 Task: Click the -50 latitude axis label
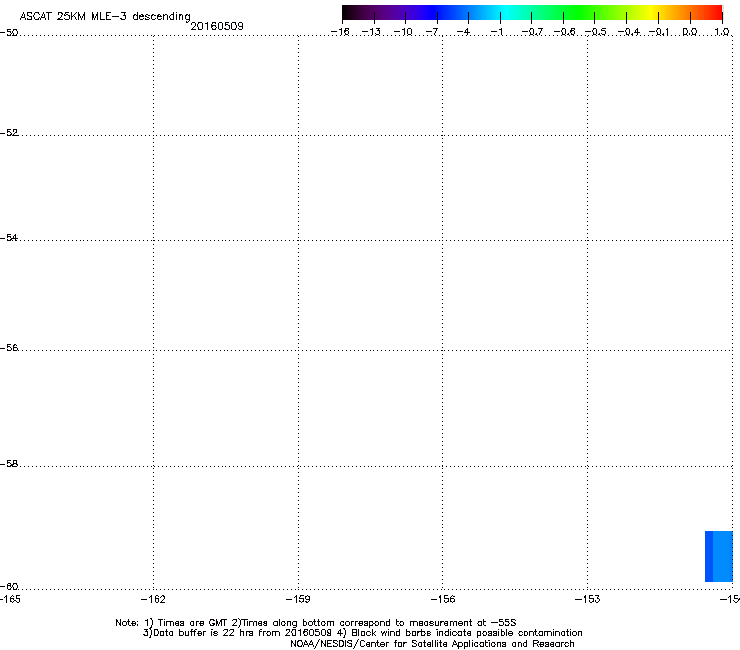pyautogui.click(x=9, y=33)
